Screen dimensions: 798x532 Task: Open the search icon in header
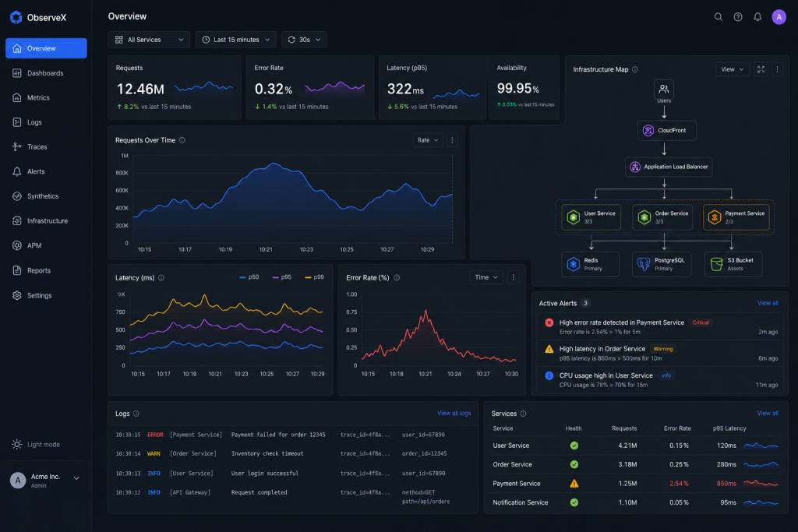click(718, 17)
